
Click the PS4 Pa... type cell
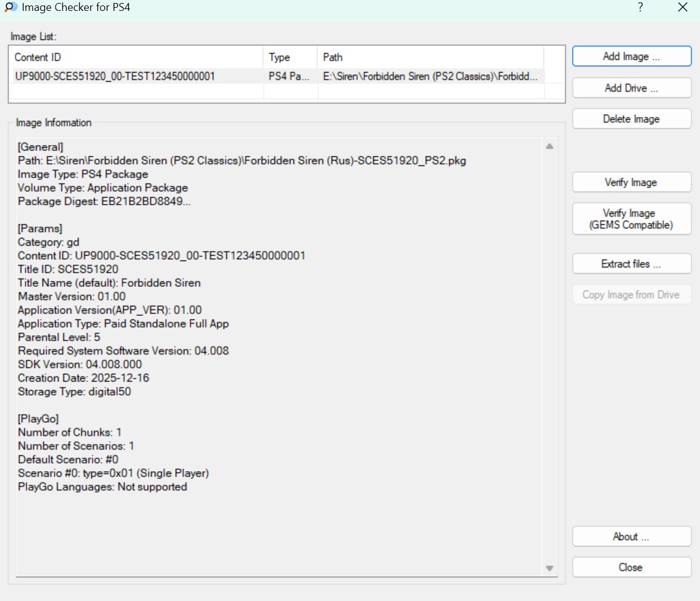click(x=289, y=76)
